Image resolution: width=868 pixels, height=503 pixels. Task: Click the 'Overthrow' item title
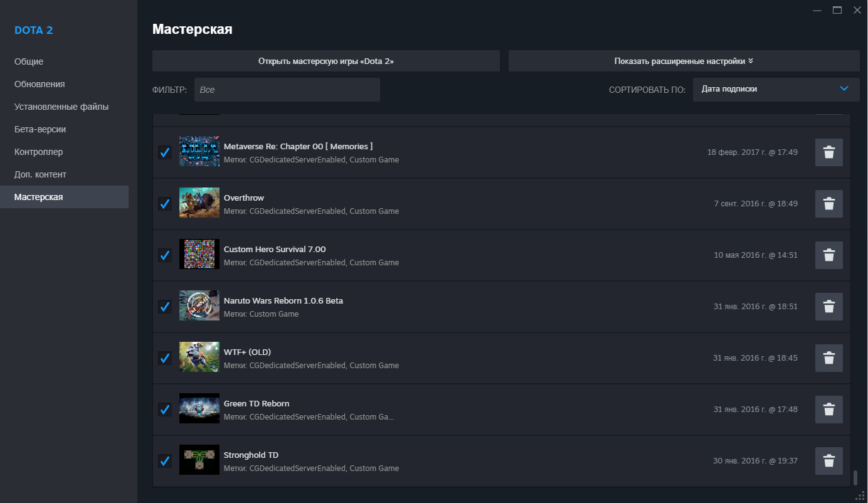(244, 198)
